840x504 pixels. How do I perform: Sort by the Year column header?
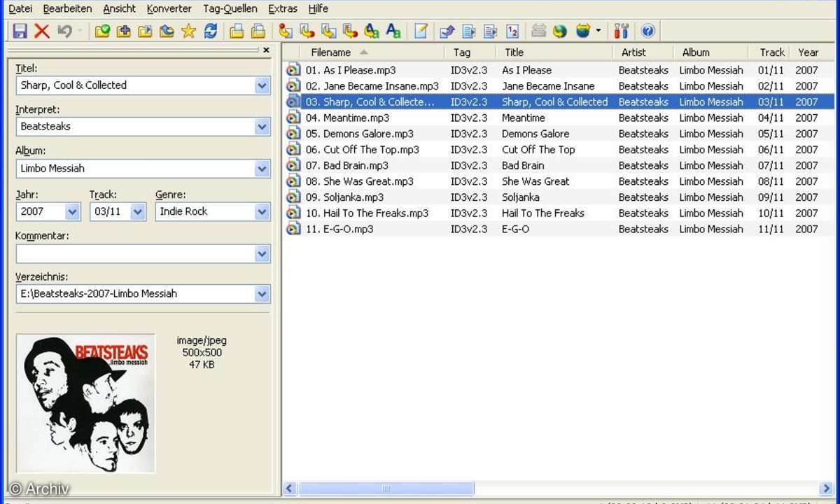click(808, 52)
